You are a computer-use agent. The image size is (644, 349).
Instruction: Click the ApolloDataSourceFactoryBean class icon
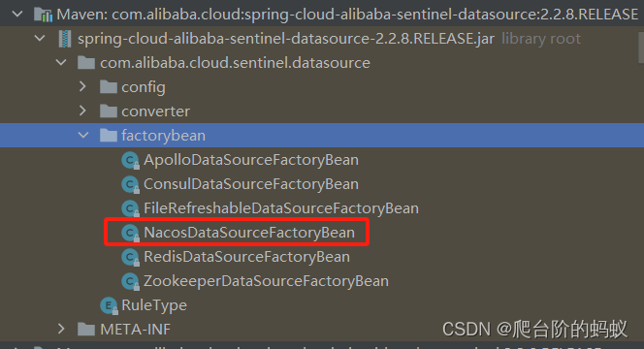point(130,160)
